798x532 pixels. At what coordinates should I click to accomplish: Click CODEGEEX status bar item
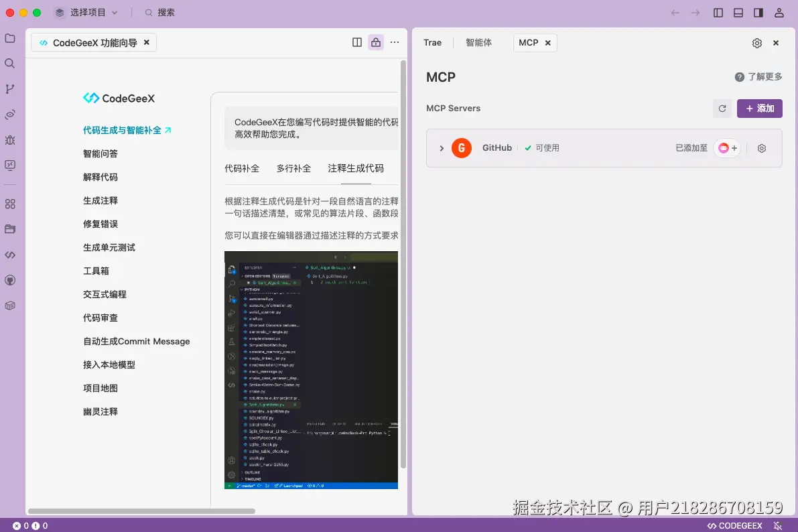(x=734, y=525)
